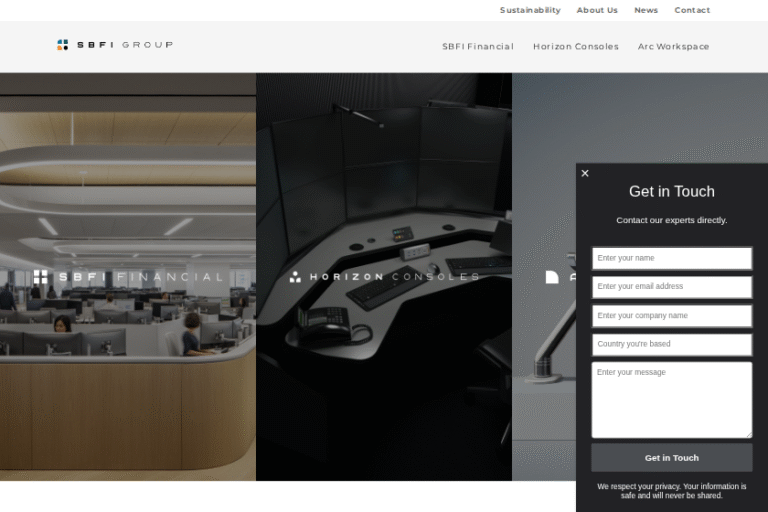
Task: Click the company name input field
Action: point(671,316)
